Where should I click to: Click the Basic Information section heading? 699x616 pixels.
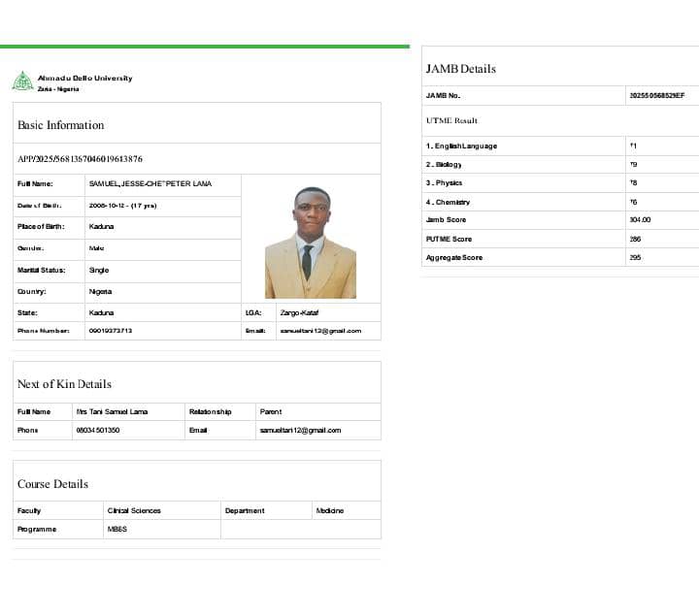(60, 125)
